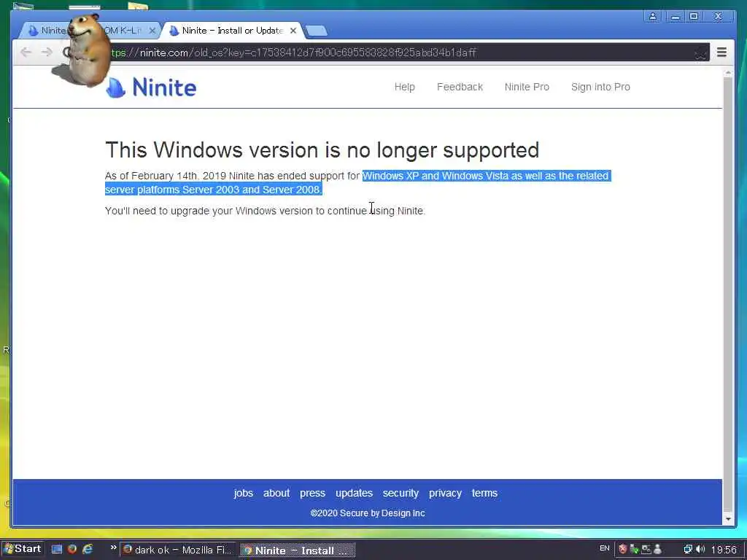The height and width of the screenshot is (560, 747).
Task: Open the red security shield tray icon
Action: [622, 549]
